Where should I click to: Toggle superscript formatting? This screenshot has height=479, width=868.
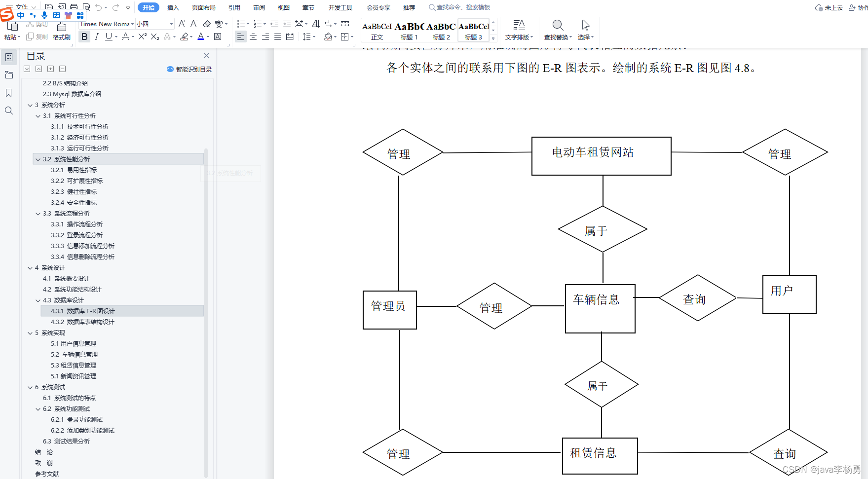click(x=142, y=37)
